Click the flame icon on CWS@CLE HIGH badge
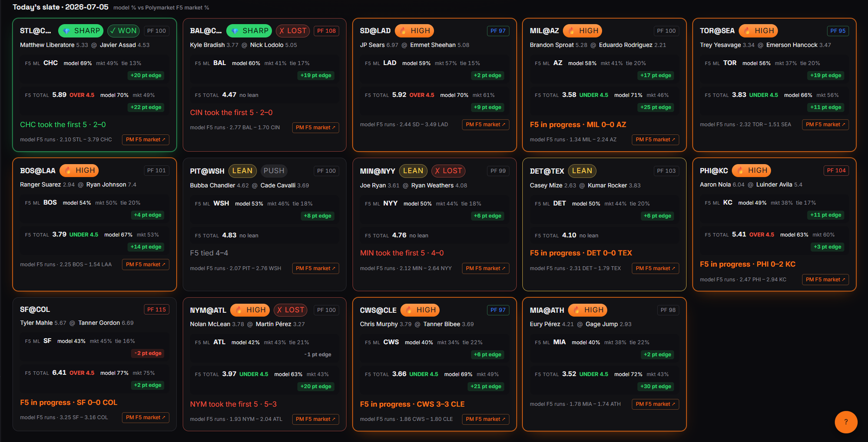 pyautogui.click(x=409, y=310)
